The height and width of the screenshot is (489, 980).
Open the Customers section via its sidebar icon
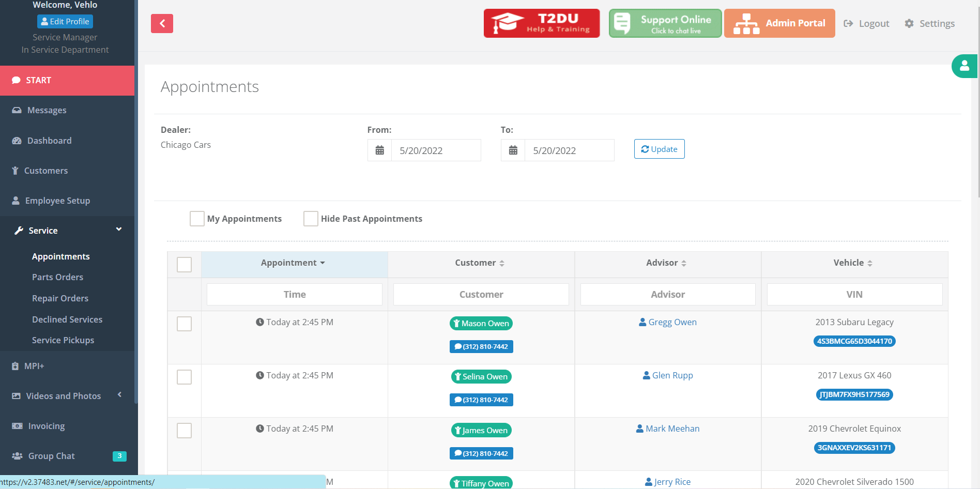click(x=16, y=170)
